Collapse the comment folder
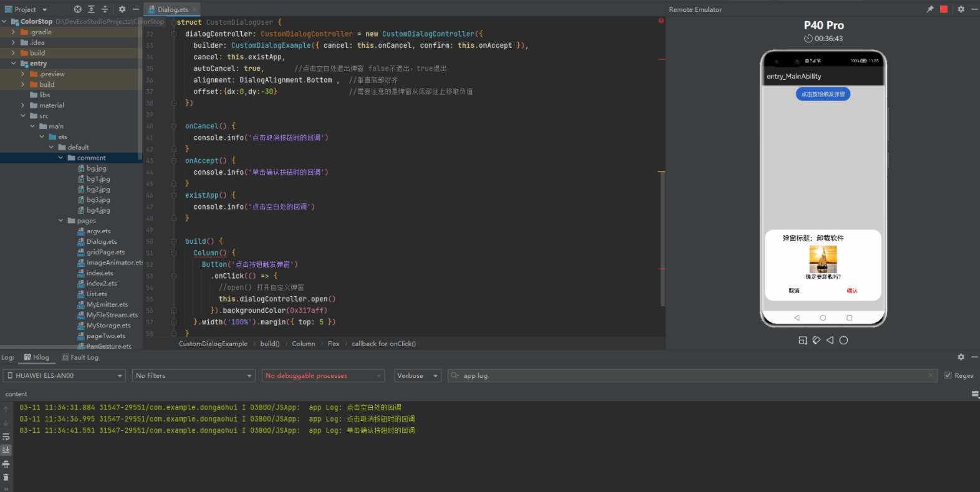The height and width of the screenshot is (492, 980). (x=60, y=158)
